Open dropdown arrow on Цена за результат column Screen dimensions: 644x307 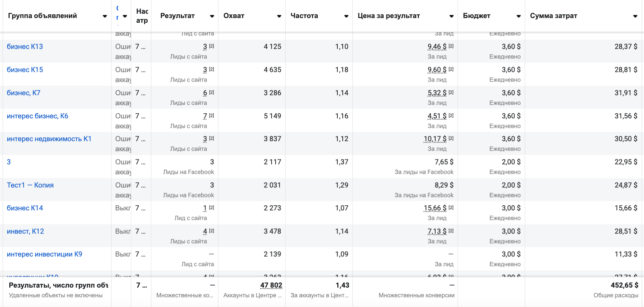point(451,16)
